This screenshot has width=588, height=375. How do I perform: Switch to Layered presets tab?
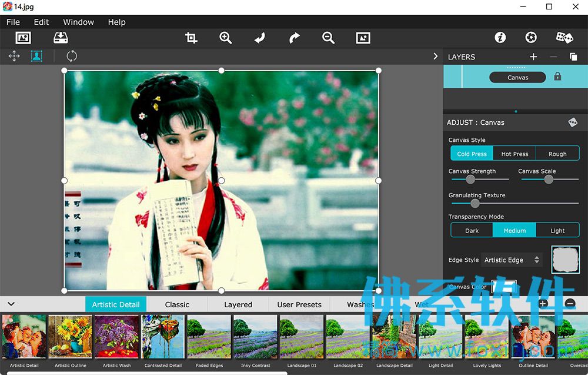coord(238,304)
